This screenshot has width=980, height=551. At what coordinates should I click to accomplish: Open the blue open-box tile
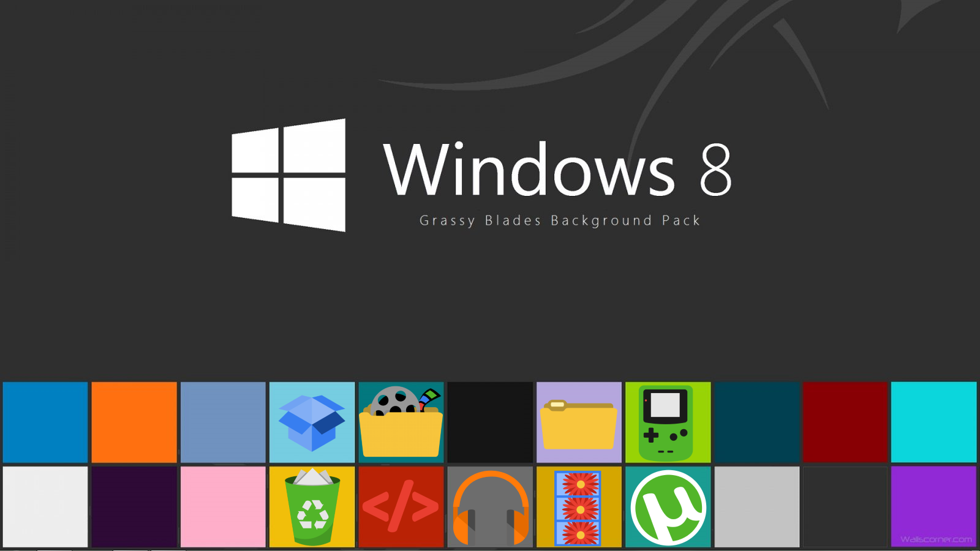tap(312, 422)
